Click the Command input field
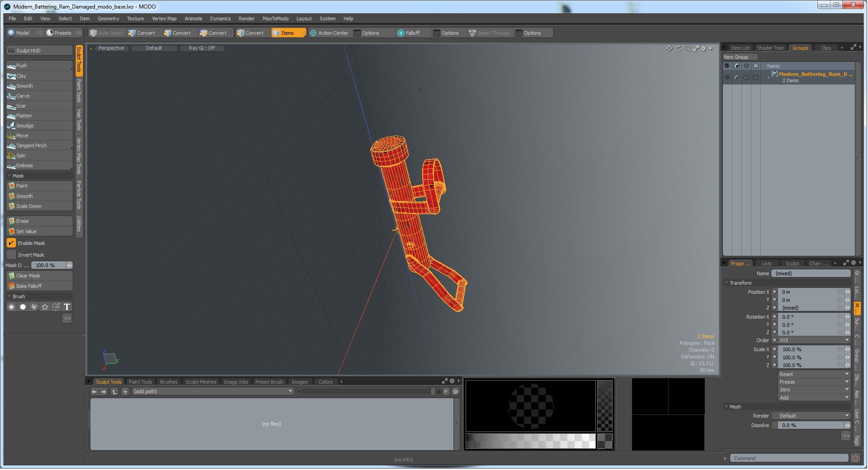This screenshot has width=868, height=470. [x=789, y=458]
